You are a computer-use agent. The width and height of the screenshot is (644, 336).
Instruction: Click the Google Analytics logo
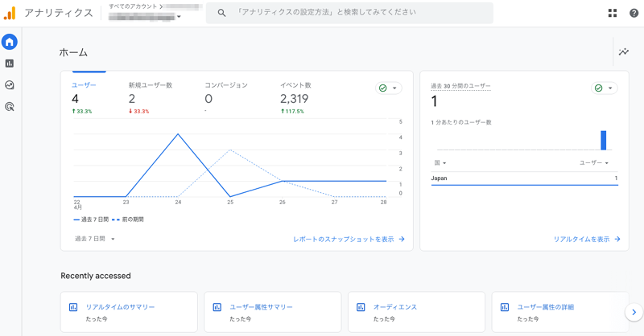(10, 13)
